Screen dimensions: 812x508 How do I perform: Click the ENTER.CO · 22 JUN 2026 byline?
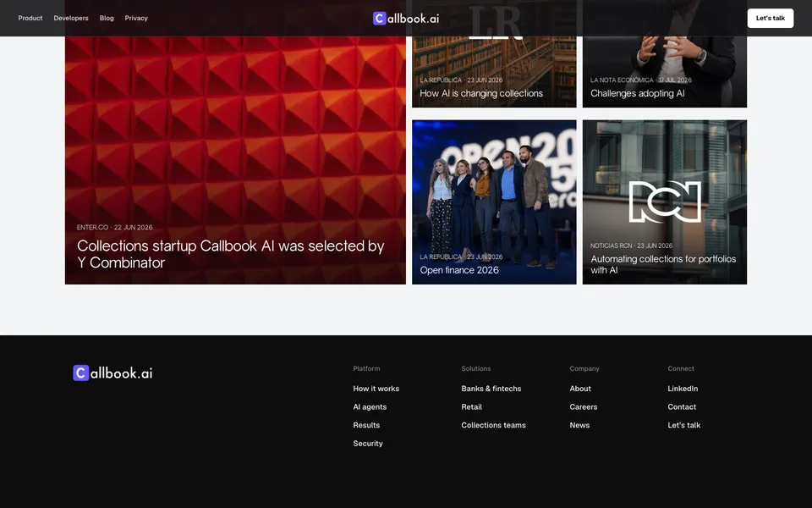[x=114, y=227]
